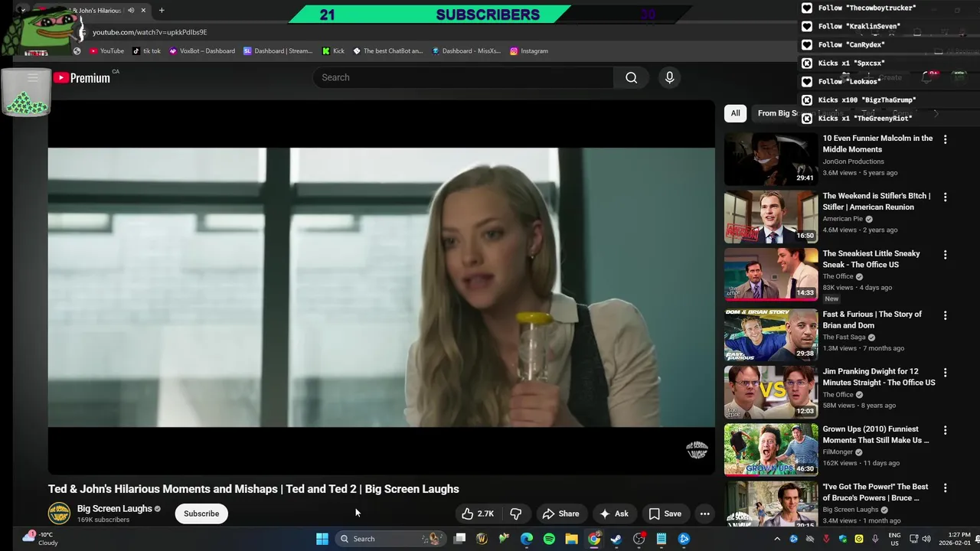Click the ENG US language indicator

(894, 539)
